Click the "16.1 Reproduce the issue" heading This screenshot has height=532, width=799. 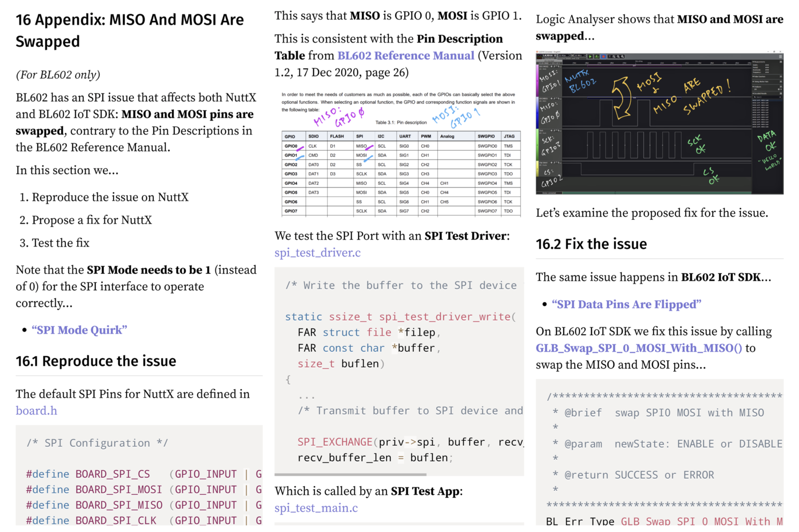coord(96,361)
